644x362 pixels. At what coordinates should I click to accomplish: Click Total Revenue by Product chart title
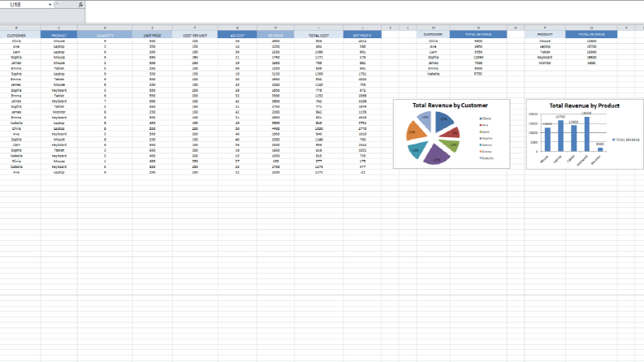585,106
